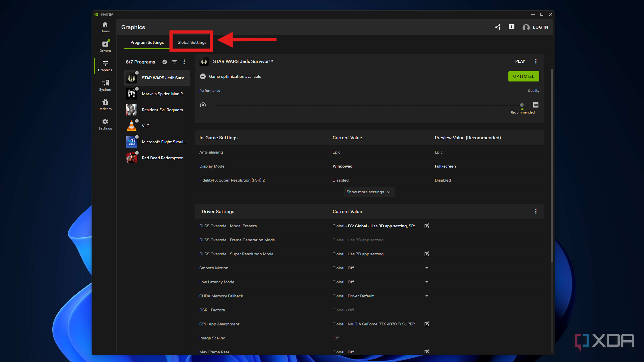Screen dimensions: 644x362
Task: Open the Drivers sidebar section
Action: [x=105, y=46]
